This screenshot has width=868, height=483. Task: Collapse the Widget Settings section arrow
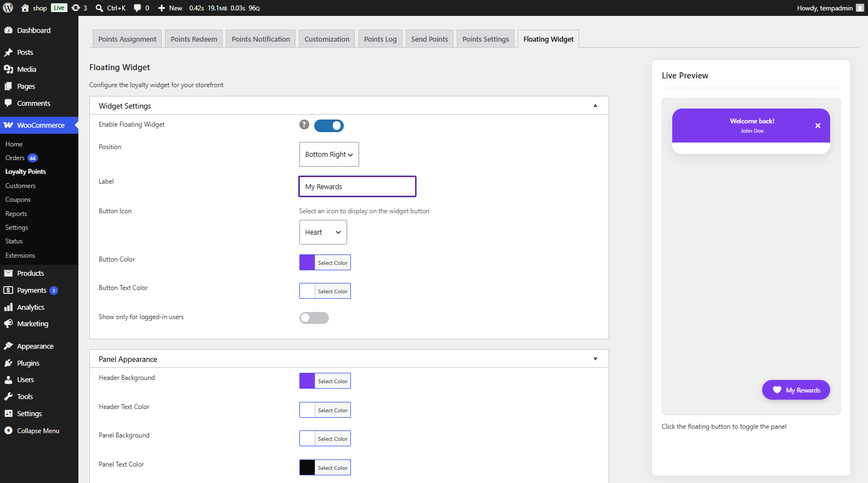point(595,106)
